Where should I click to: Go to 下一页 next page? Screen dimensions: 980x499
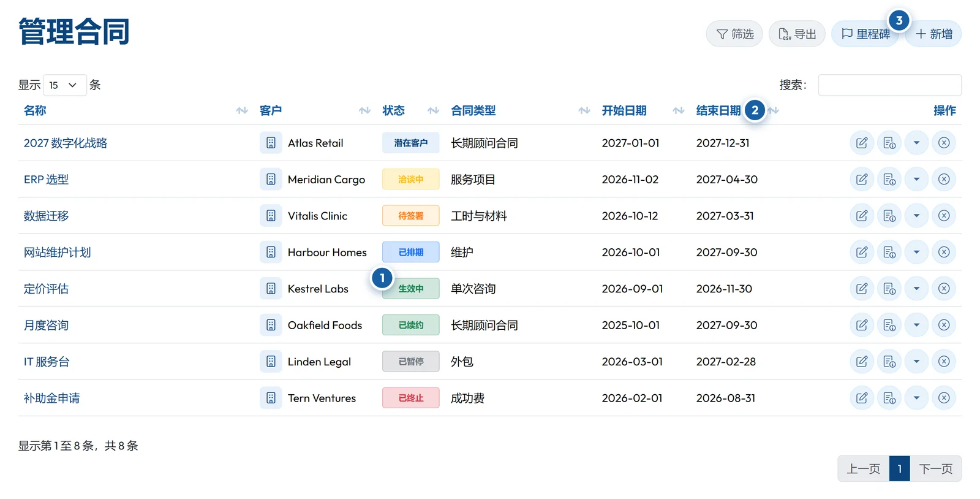[x=935, y=469]
